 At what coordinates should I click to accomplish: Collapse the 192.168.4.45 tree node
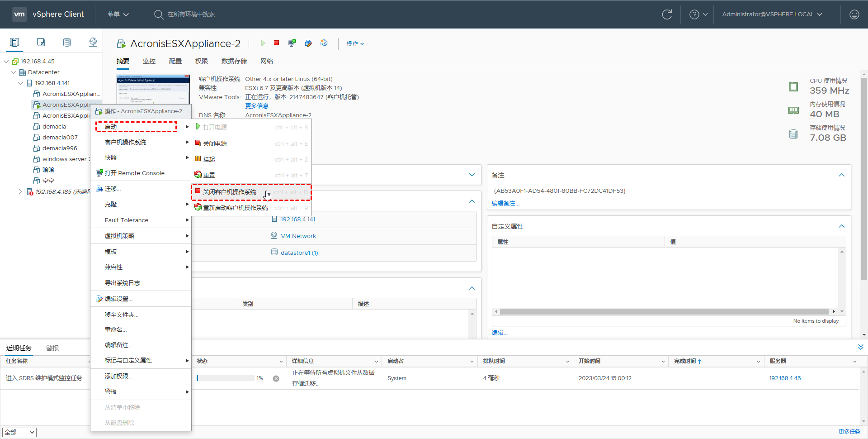[x=6, y=62]
